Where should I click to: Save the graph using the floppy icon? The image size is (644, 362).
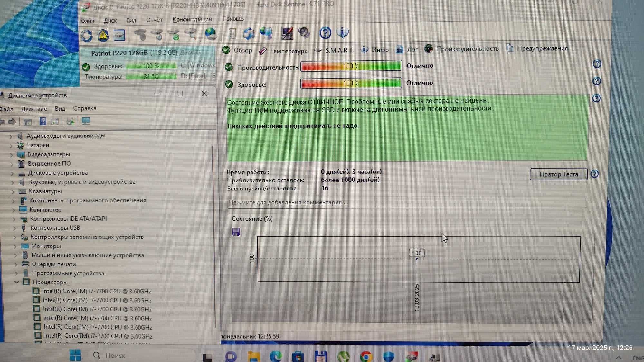point(236,232)
